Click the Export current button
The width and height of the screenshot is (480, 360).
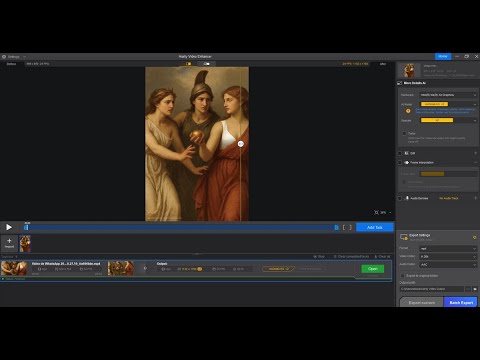[x=422, y=302]
